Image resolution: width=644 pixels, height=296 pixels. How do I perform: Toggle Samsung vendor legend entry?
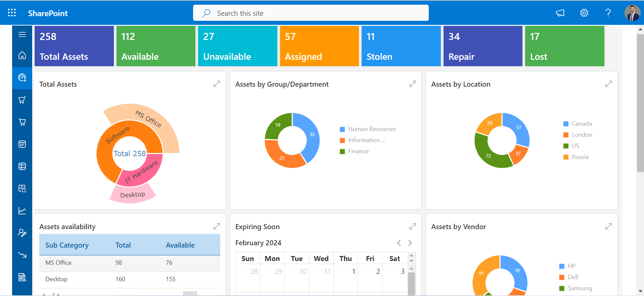point(576,288)
